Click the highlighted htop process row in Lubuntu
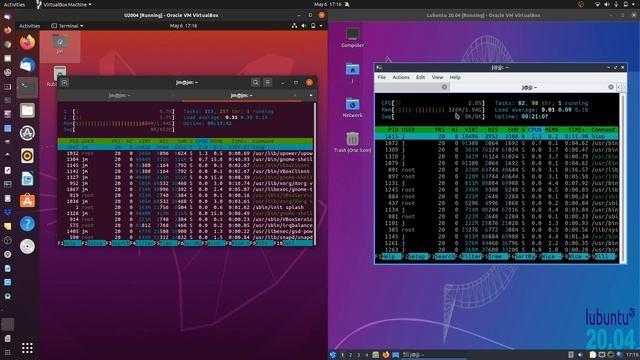The image size is (640, 360). pyautogui.click(x=497, y=136)
